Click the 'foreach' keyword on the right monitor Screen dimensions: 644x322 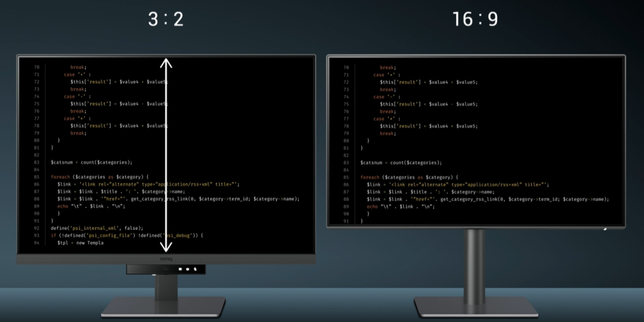click(370, 177)
